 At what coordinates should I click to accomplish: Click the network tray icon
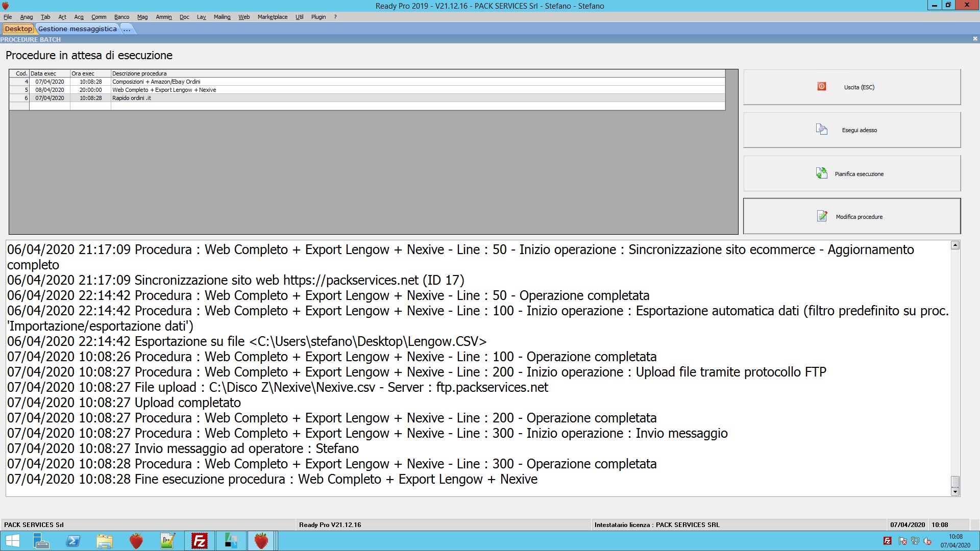point(915,541)
